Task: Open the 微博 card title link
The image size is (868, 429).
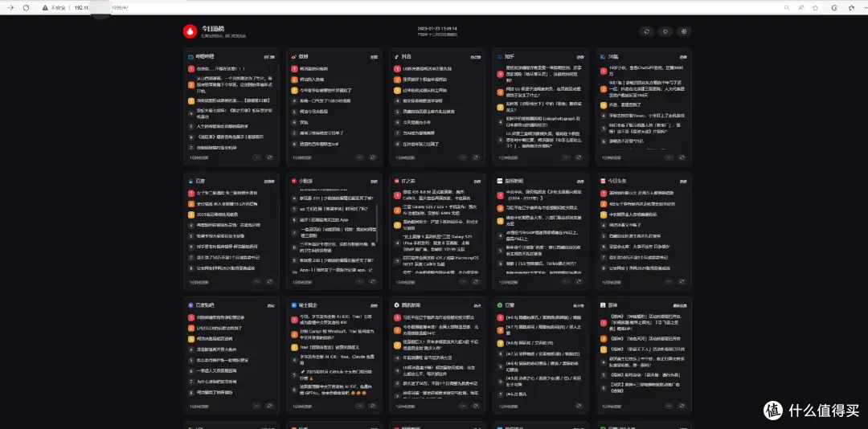Action: (x=303, y=56)
